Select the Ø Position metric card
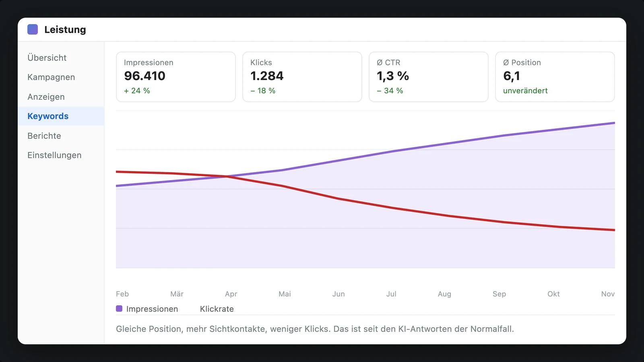Viewport: 644px width, 362px height. 555,77
